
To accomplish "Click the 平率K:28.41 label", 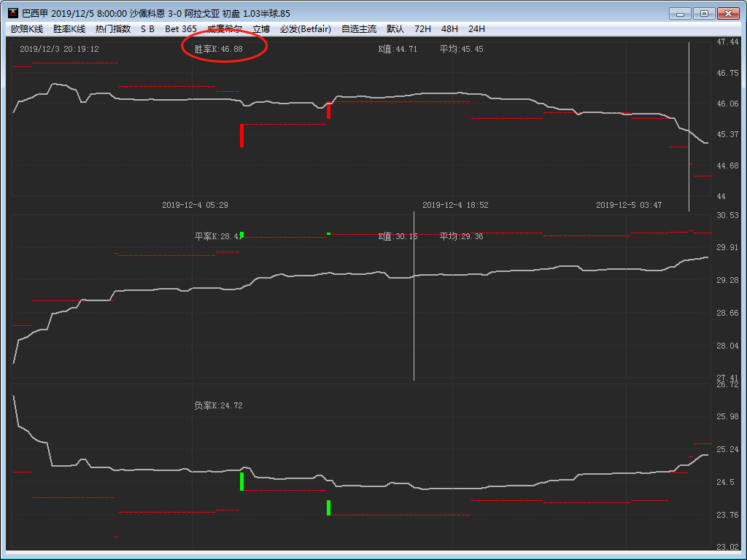I will pyautogui.click(x=217, y=236).
